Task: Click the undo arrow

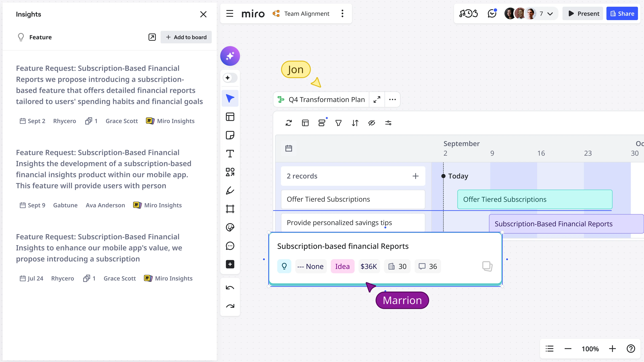Action: pos(230,288)
